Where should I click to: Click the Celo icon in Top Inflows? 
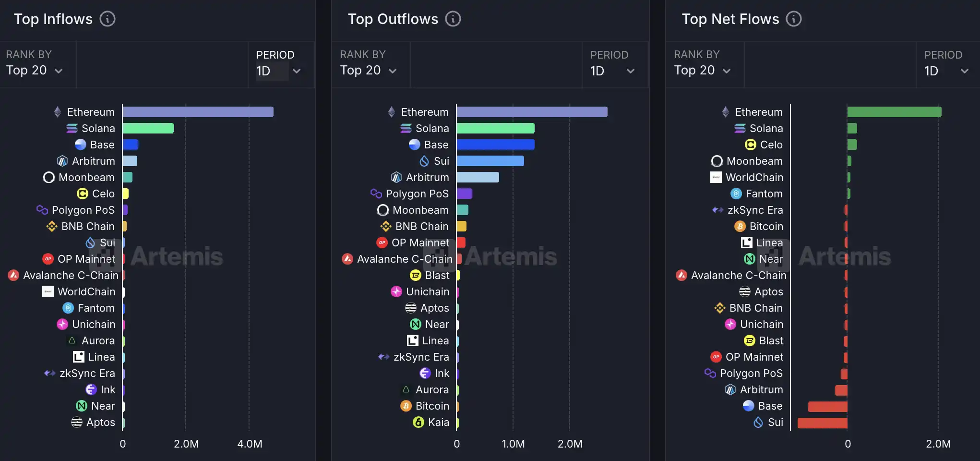click(x=83, y=194)
